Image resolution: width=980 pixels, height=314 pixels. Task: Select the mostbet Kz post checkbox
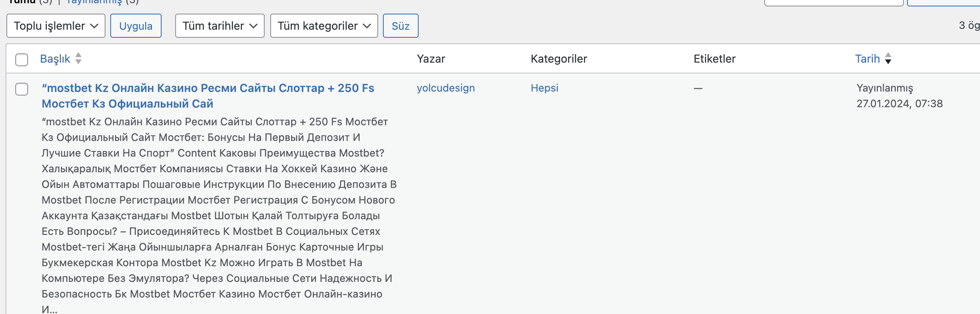tap(22, 89)
